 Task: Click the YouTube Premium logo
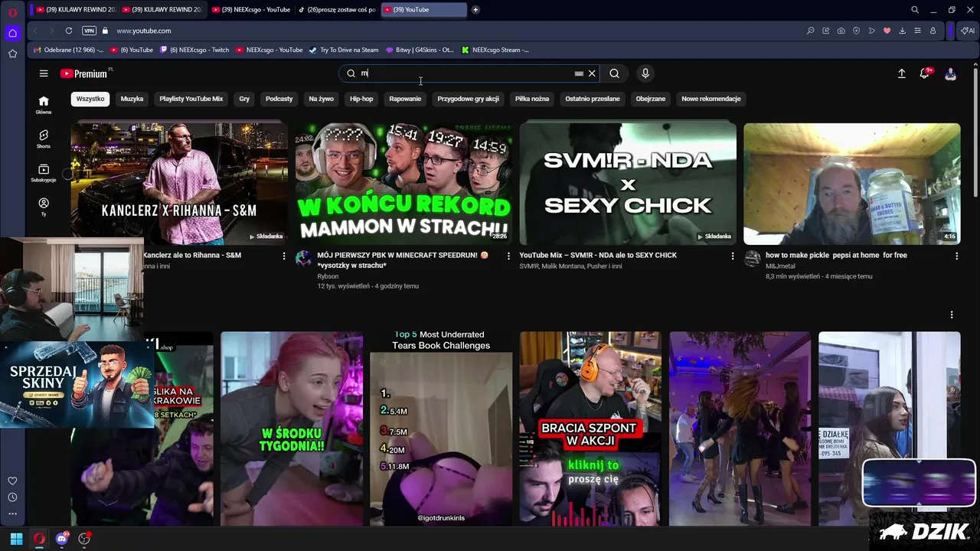point(83,73)
